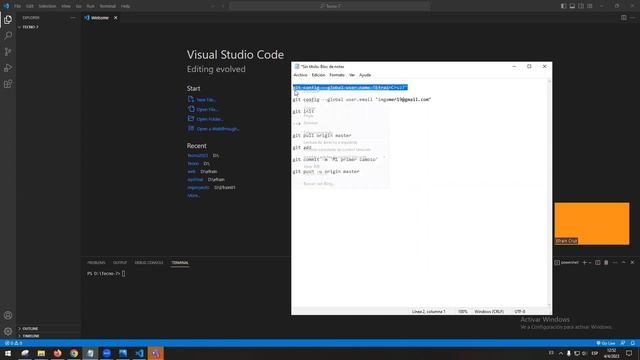Open Chrome from the taskbar
The width and height of the screenshot is (640, 360).
coord(74,353)
